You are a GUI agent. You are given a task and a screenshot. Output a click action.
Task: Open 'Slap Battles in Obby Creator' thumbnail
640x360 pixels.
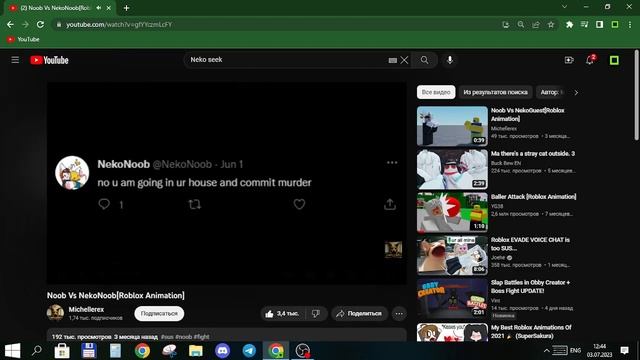coord(452,298)
